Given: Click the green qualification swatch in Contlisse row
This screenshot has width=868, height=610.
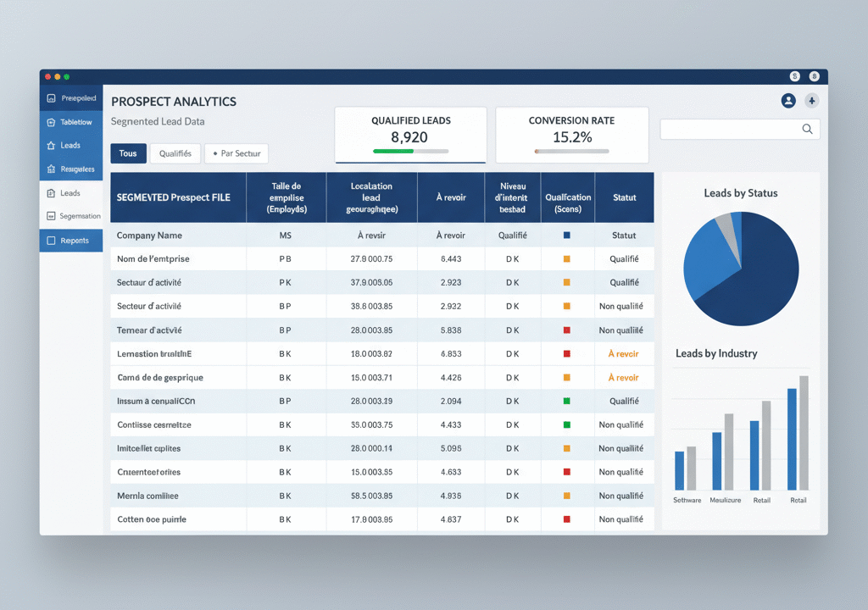Looking at the screenshot, I should tap(567, 424).
